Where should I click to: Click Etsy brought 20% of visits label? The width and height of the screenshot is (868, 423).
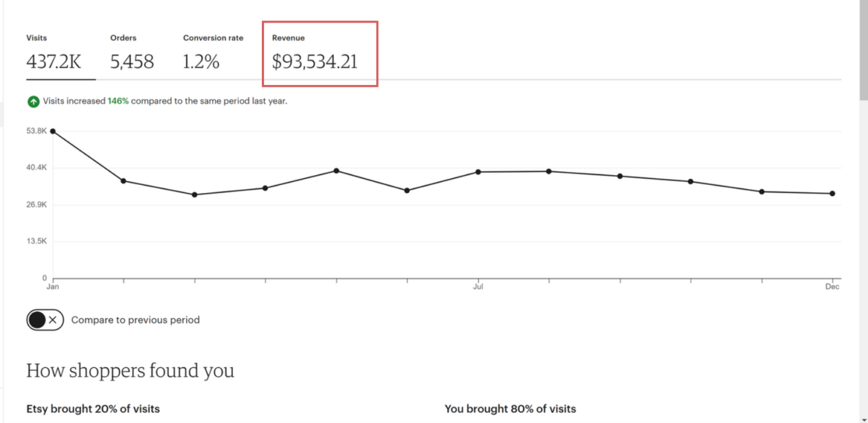93,408
